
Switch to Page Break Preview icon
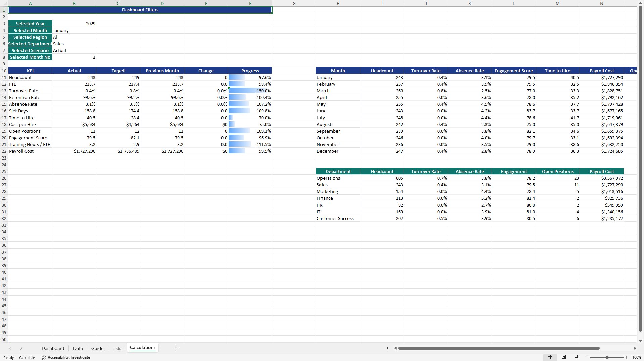tap(577, 357)
